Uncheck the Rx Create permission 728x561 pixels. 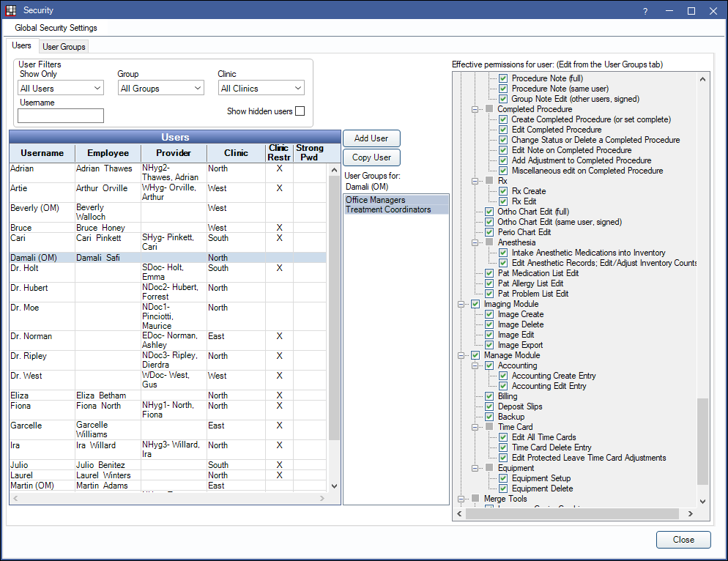503,191
